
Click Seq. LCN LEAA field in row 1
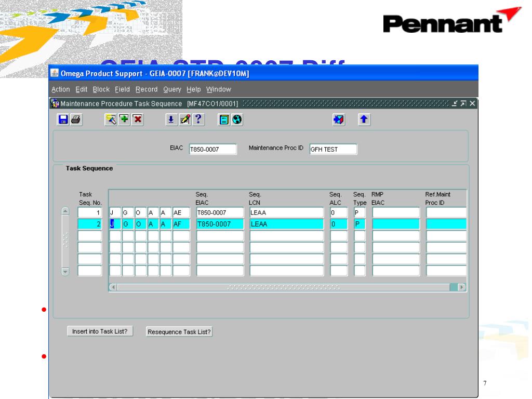[287, 212]
